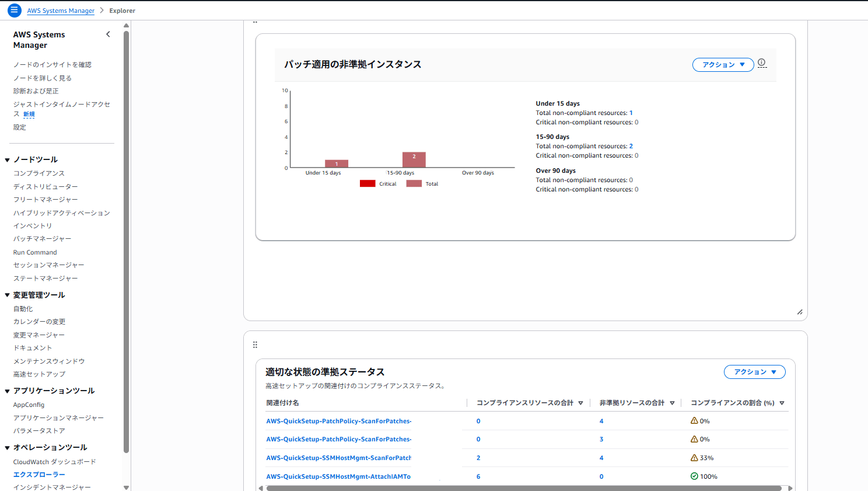Open AWS-QuickSetup-SSMHostMgmt-AttachIAMTo association link
Image resolution: width=868 pixels, height=491 pixels.
[x=338, y=476]
